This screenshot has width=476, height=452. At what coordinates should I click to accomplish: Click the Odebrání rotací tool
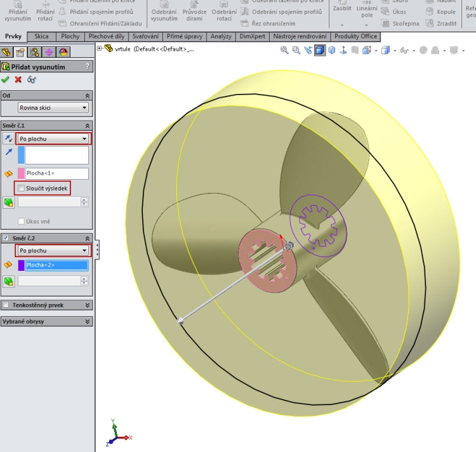[224, 11]
